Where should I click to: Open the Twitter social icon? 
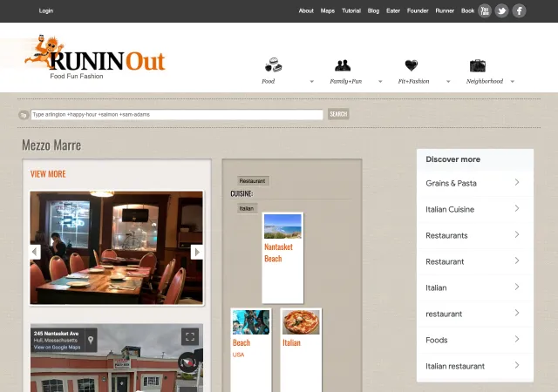click(x=502, y=11)
